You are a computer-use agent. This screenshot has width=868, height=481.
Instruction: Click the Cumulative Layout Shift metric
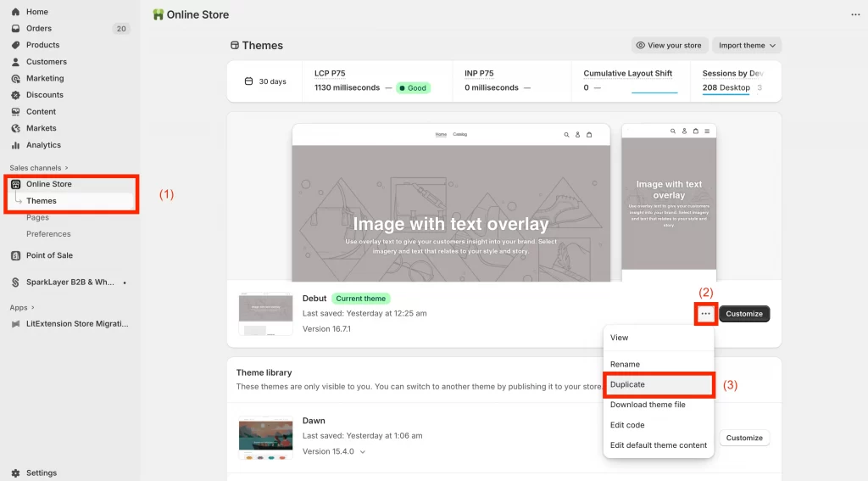pyautogui.click(x=631, y=81)
